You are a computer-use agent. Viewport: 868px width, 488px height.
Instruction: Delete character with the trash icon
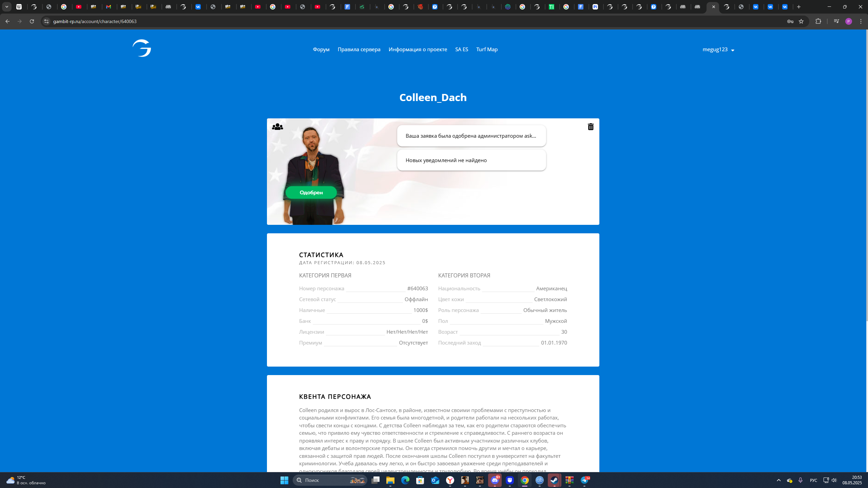click(x=591, y=127)
